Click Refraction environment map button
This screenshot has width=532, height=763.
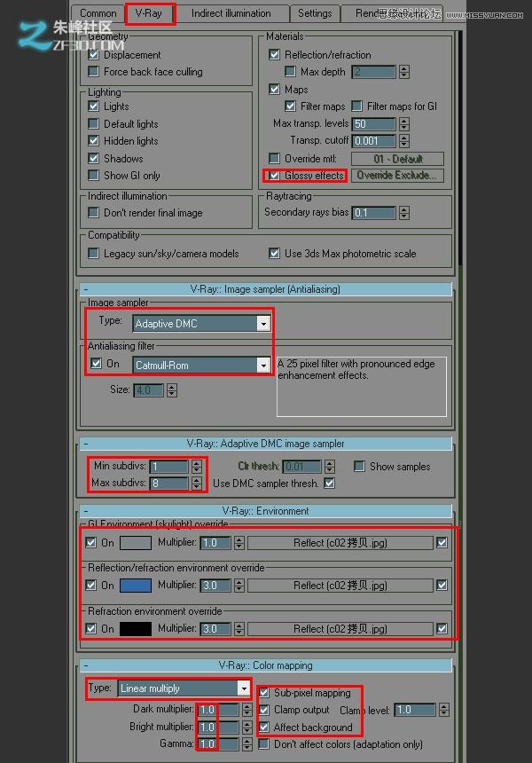340,629
